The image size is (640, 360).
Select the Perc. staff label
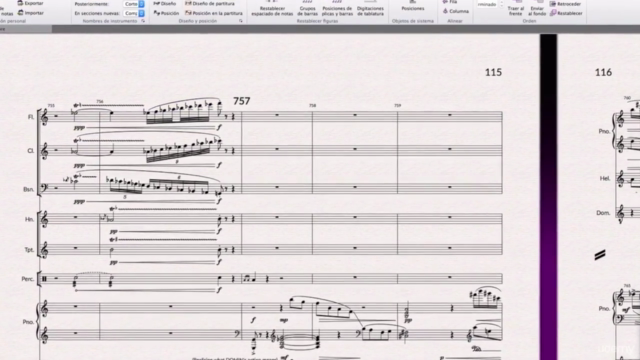[x=28, y=279]
